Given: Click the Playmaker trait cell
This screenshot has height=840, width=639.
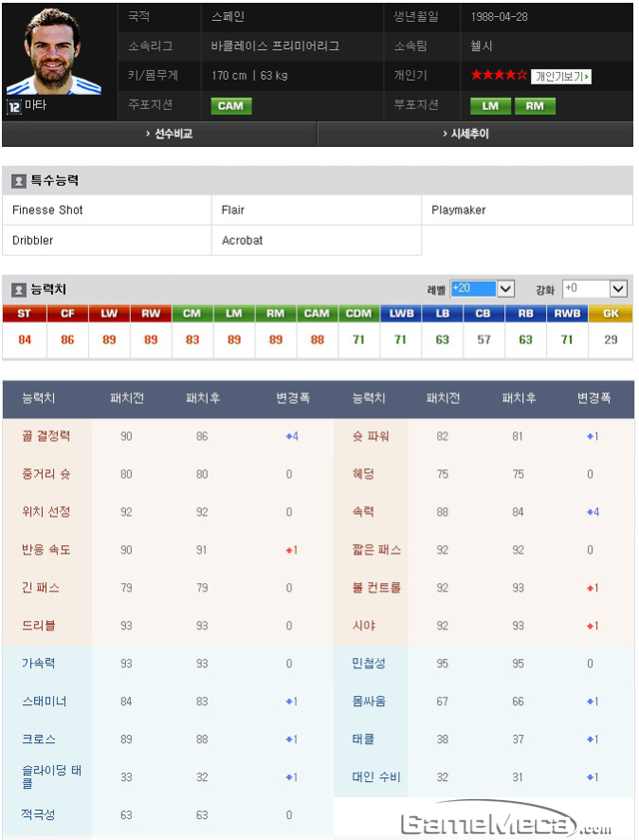Looking at the screenshot, I should [527, 210].
